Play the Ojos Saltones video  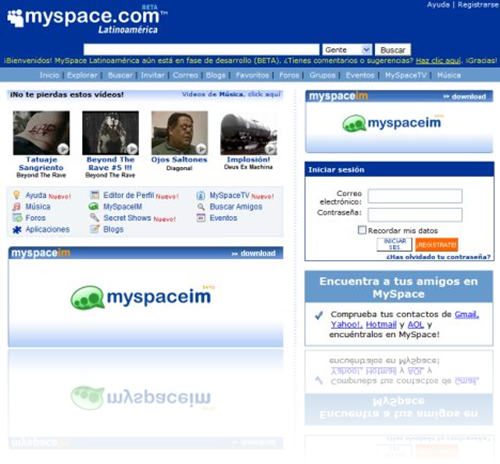click(x=201, y=148)
